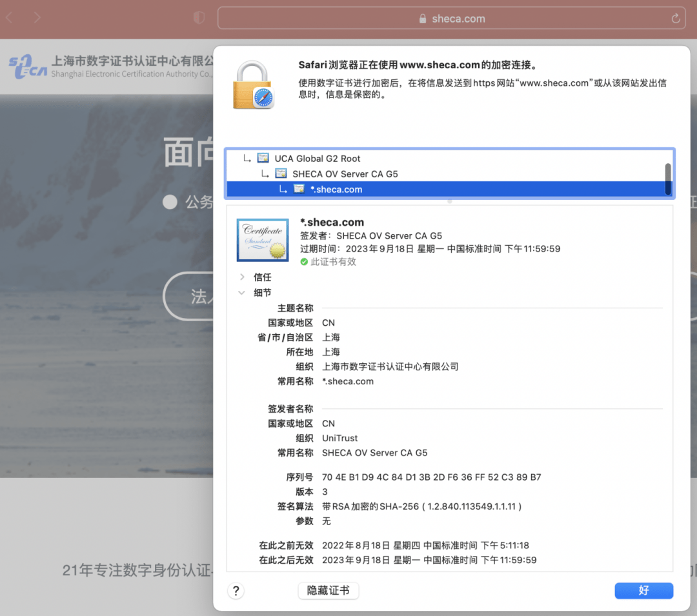Viewport: 697px width, 616px height.
Task: Select the 公务 radio option on webpage
Action: click(x=170, y=202)
